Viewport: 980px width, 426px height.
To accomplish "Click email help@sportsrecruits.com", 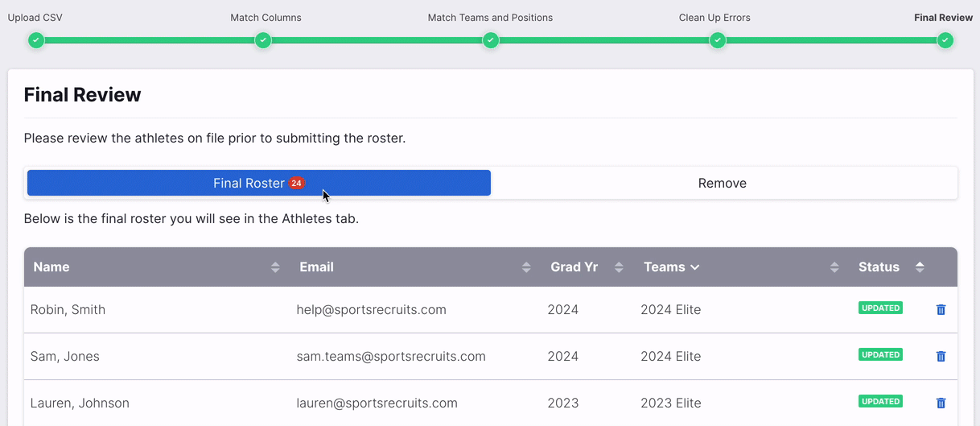I will coord(371,310).
